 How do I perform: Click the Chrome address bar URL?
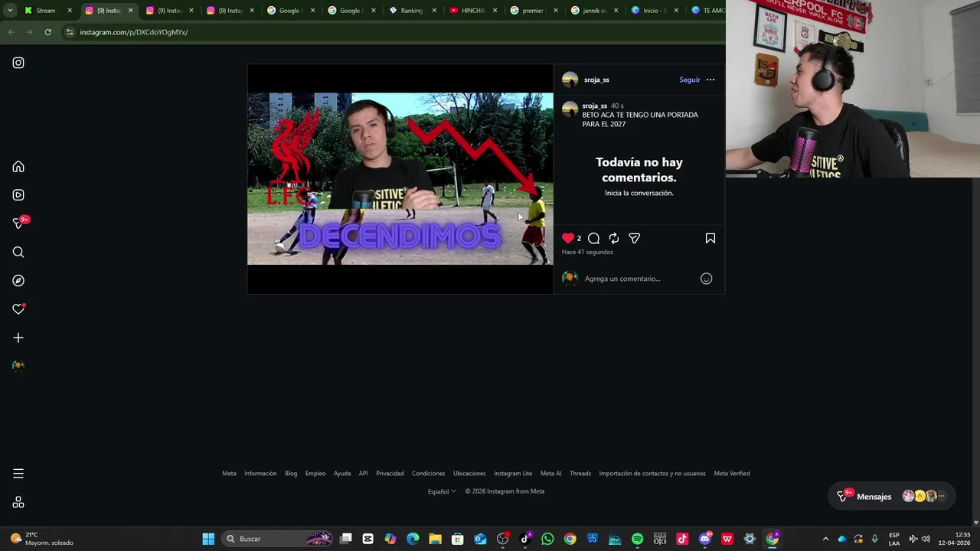pyautogui.click(x=134, y=32)
